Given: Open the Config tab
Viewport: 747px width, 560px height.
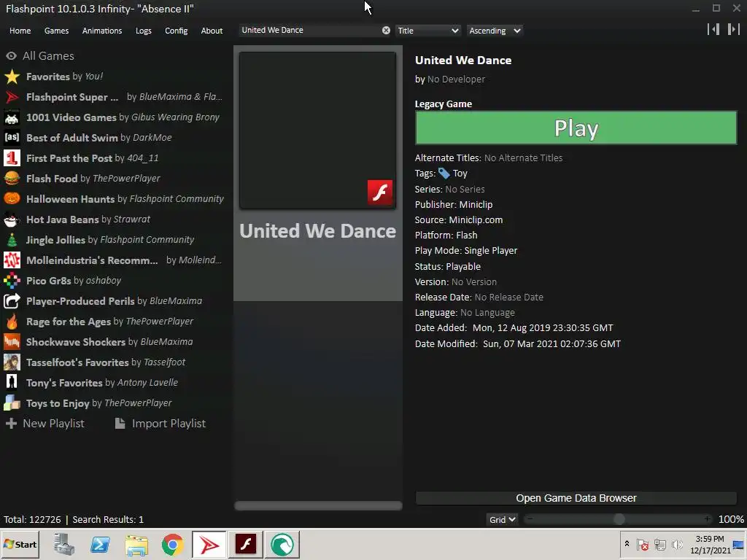Looking at the screenshot, I should [177, 31].
